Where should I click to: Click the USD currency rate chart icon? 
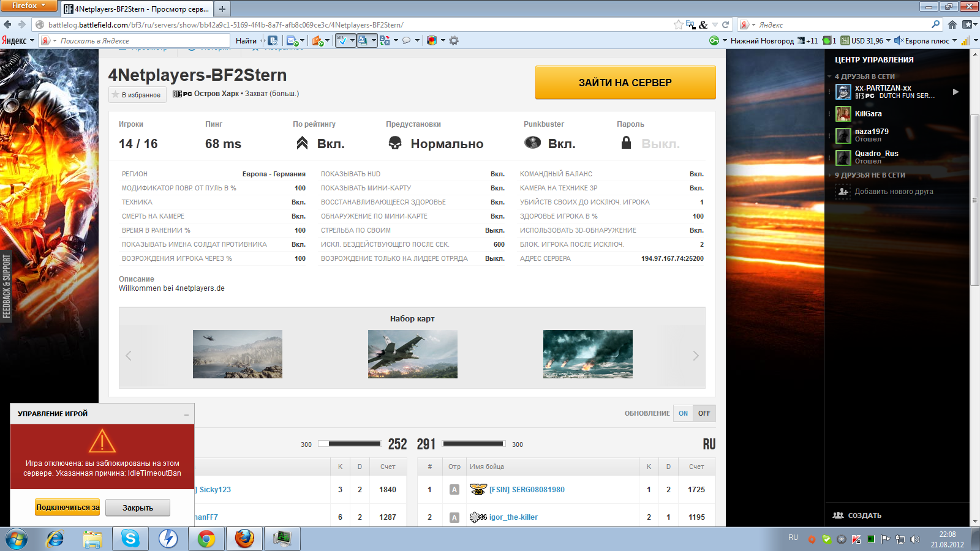(x=845, y=40)
